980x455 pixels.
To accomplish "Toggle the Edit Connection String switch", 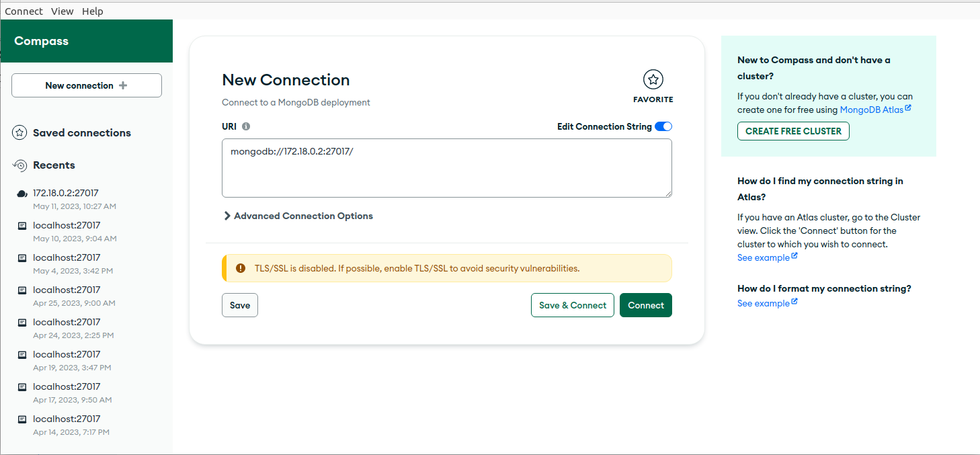I will tap(663, 126).
